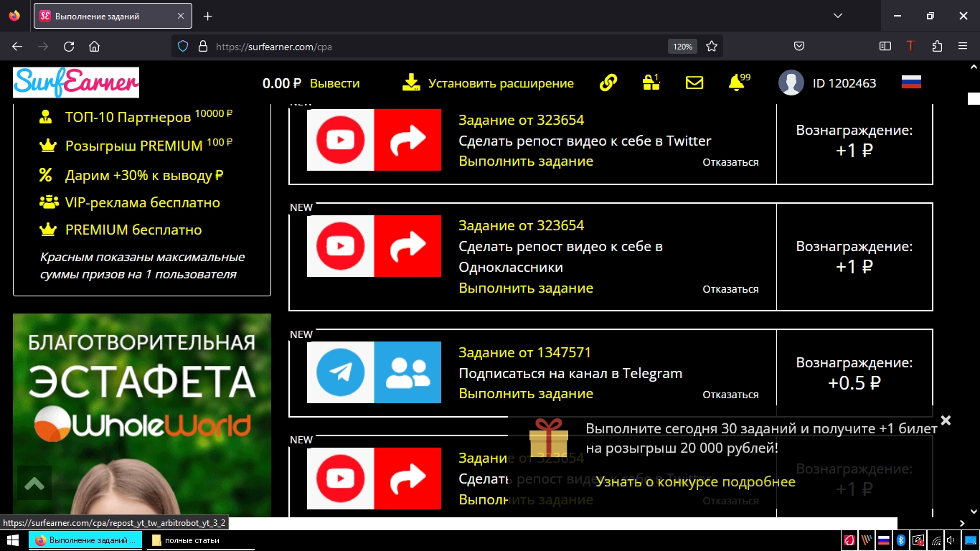Bookmark this page with the star

[712, 46]
